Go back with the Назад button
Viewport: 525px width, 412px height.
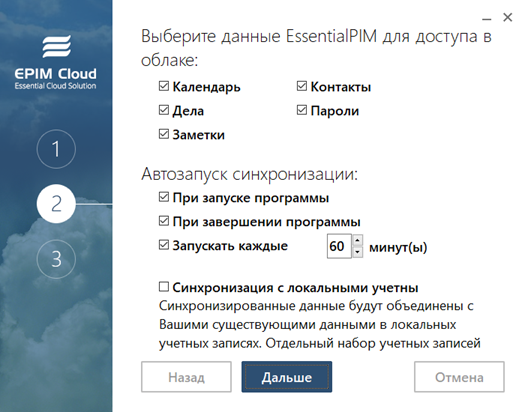point(186,377)
